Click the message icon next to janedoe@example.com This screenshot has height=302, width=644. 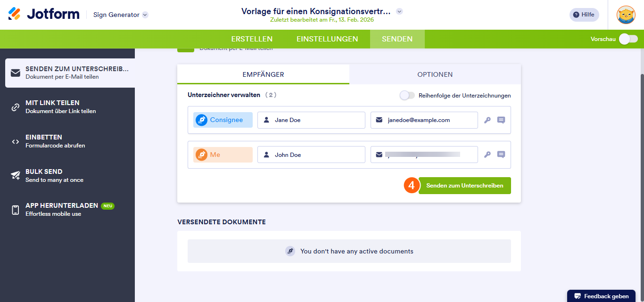pos(501,120)
